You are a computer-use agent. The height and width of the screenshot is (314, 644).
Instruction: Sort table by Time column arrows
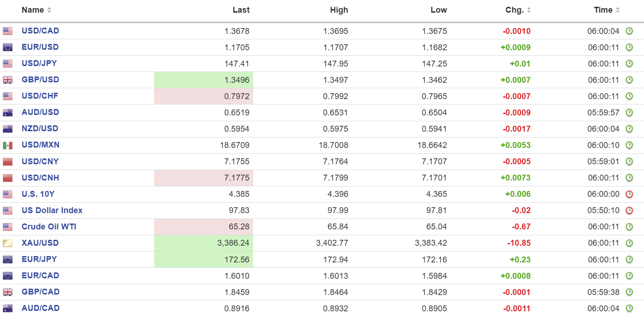point(617,10)
